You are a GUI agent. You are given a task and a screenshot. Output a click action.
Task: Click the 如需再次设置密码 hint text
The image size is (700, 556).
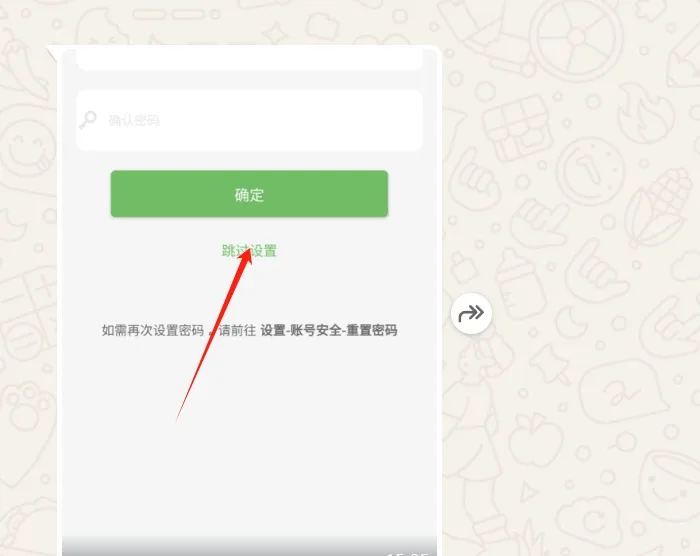pyautogui.click(x=153, y=330)
